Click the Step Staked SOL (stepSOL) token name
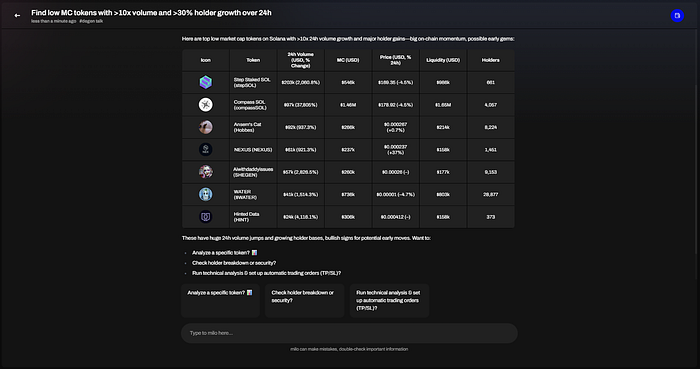700x369 pixels. [x=252, y=83]
